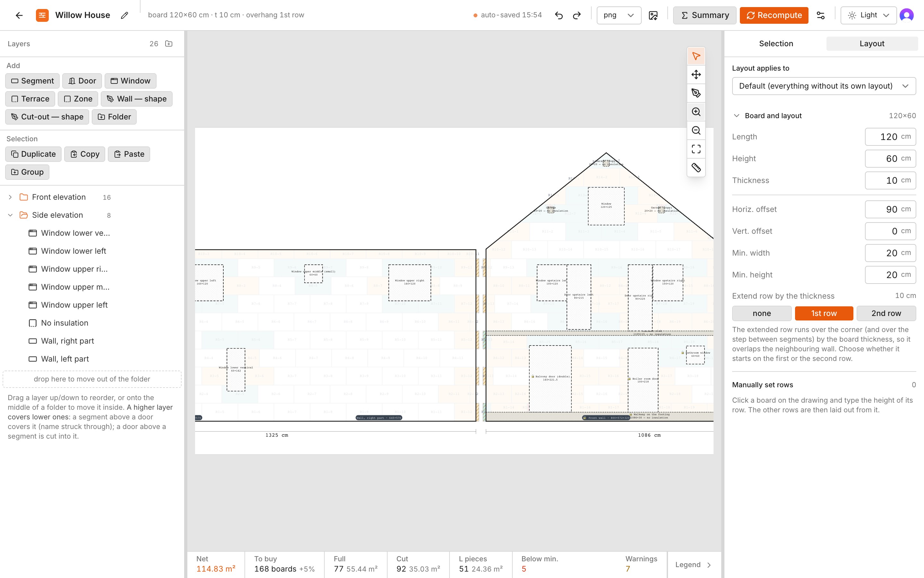This screenshot has height=578, width=924.
Task: Click the back arrow icon
Action: (x=19, y=15)
